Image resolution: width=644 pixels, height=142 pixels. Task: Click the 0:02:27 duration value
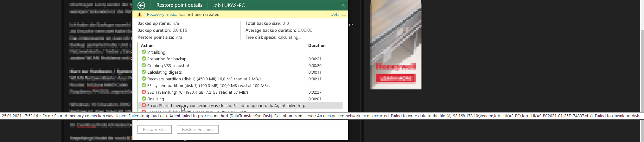(x=315, y=92)
